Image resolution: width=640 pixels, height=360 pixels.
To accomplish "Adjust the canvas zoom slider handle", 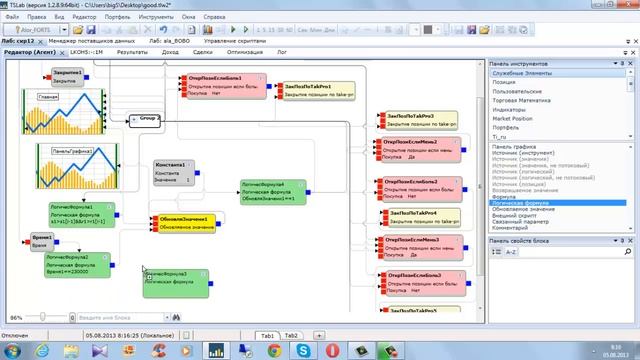I will 42,316.
